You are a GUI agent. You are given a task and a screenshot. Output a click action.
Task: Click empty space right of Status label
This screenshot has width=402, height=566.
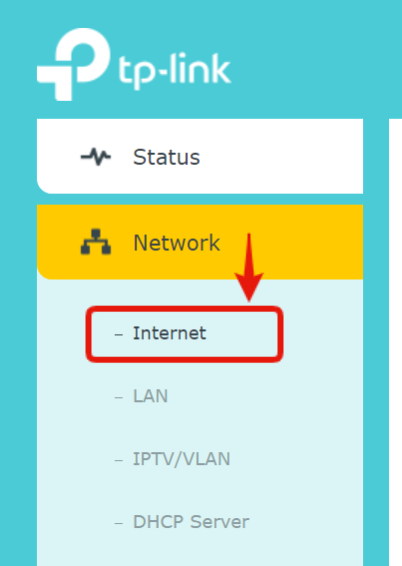281,157
